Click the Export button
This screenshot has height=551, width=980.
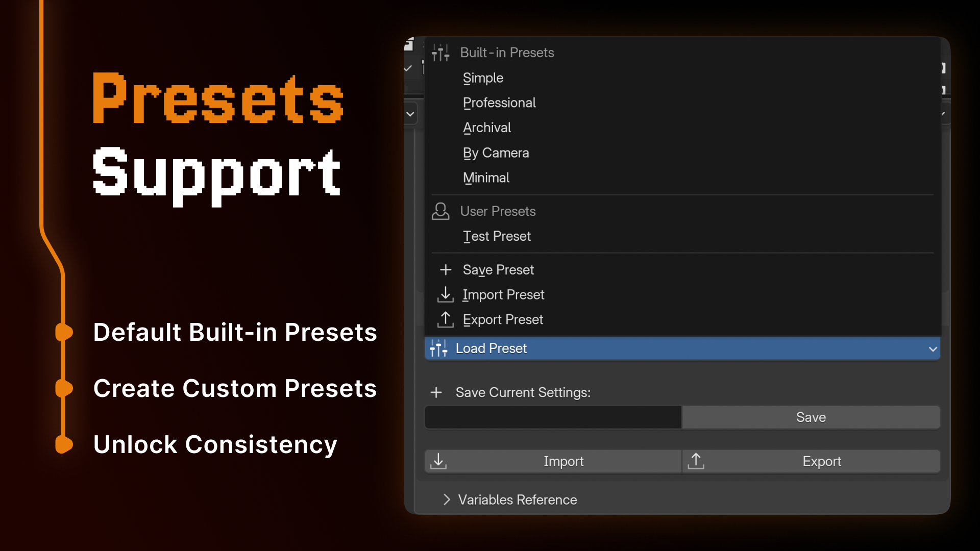pyautogui.click(x=822, y=461)
